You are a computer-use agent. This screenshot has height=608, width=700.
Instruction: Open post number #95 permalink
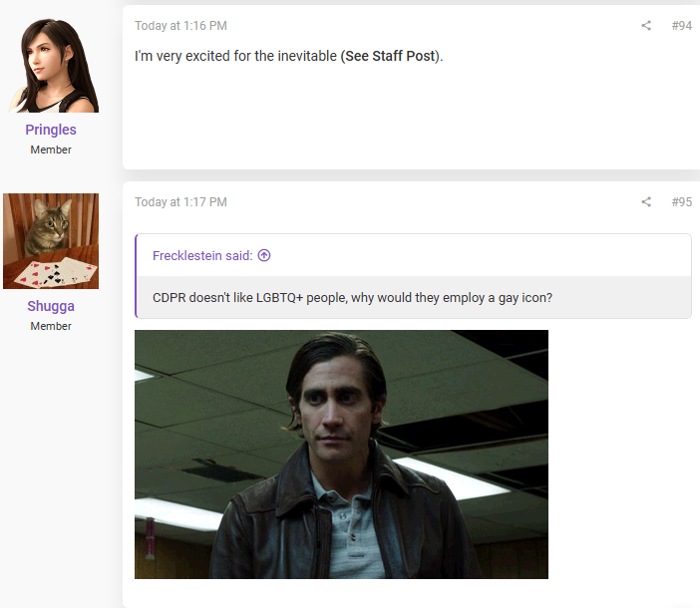coord(682,202)
